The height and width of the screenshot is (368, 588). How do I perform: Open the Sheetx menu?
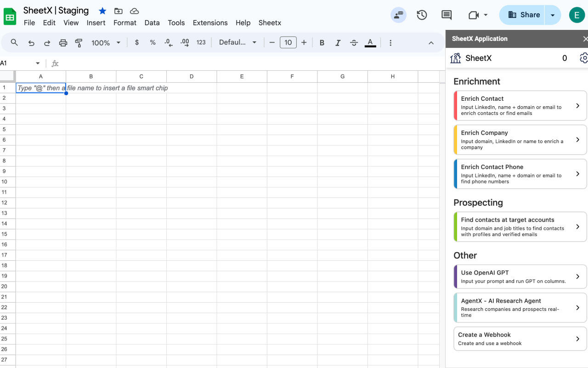pos(270,23)
